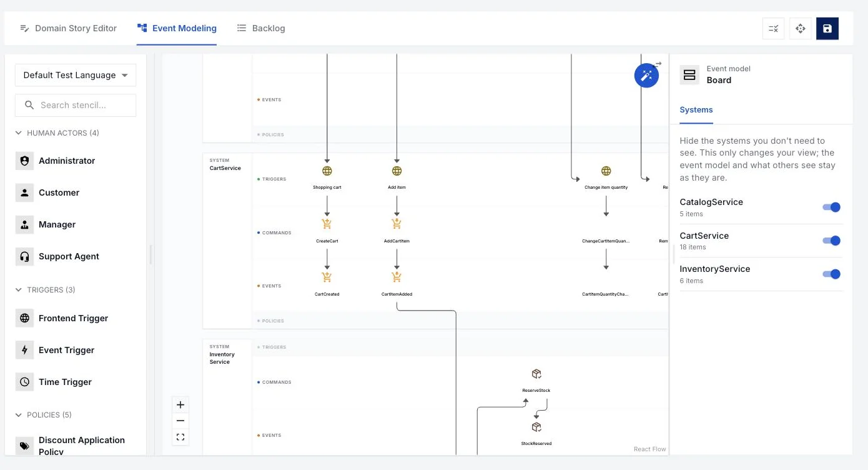
Task: Click the Time Trigger stencil label
Action: [x=65, y=382]
